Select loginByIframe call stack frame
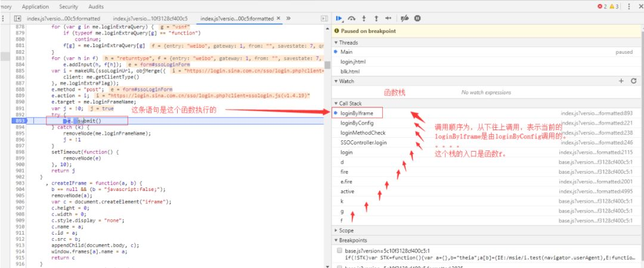This screenshot has width=644, height=268. (487, 113)
